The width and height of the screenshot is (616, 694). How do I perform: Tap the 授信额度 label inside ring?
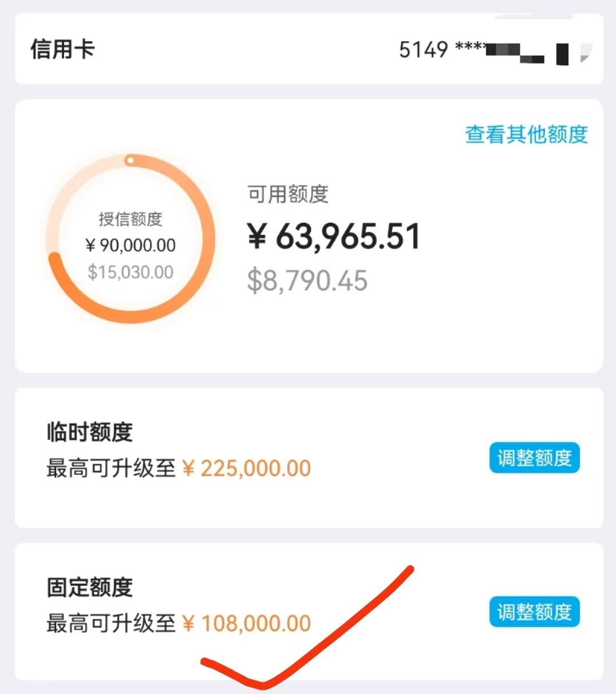coord(131,219)
